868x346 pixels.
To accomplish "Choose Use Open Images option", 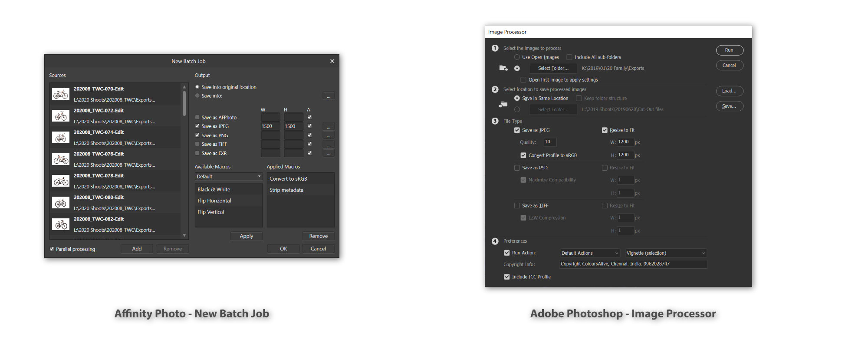I will [517, 57].
